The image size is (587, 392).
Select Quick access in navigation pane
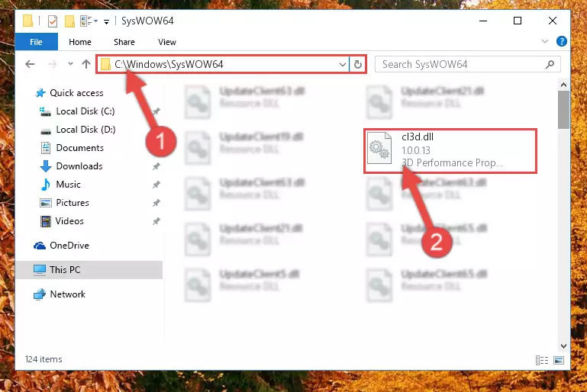pos(76,93)
